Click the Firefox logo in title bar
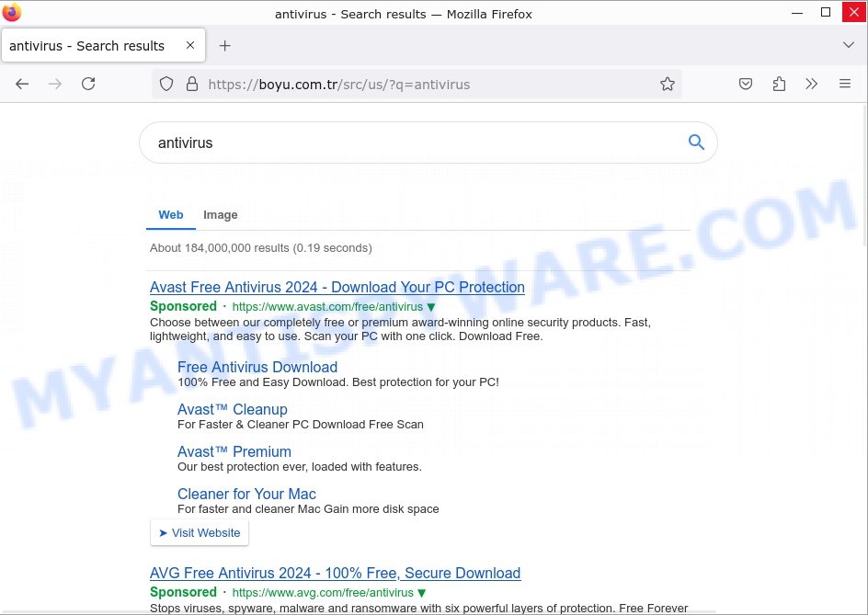868x615 pixels. pos(12,12)
